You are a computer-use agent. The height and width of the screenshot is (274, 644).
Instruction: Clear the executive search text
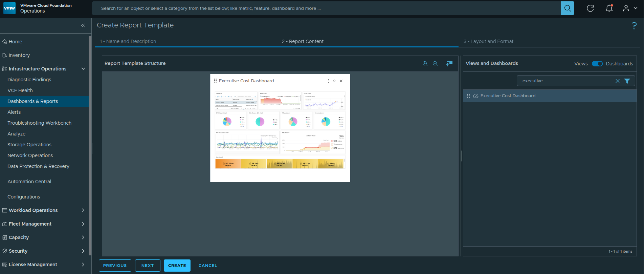pos(617,81)
